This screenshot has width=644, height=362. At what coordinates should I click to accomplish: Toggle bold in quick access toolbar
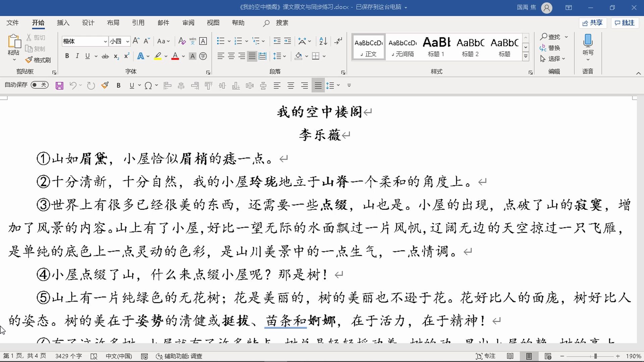pyautogui.click(x=118, y=85)
